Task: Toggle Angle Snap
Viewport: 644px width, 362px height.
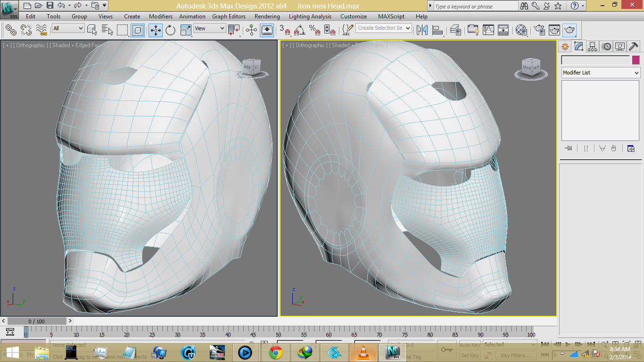Action: point(299,30)
